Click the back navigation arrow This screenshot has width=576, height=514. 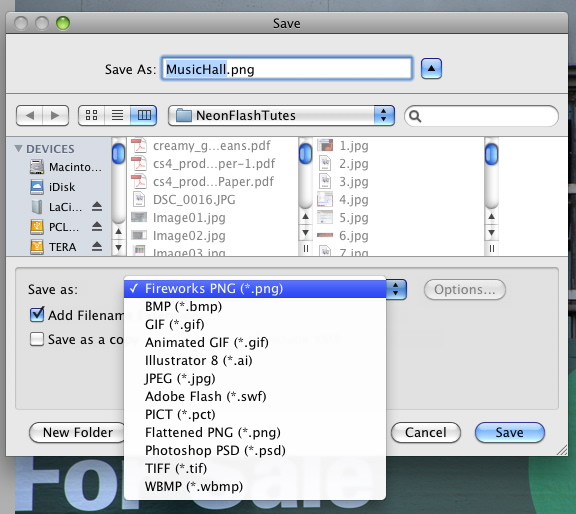pos(30,115)
